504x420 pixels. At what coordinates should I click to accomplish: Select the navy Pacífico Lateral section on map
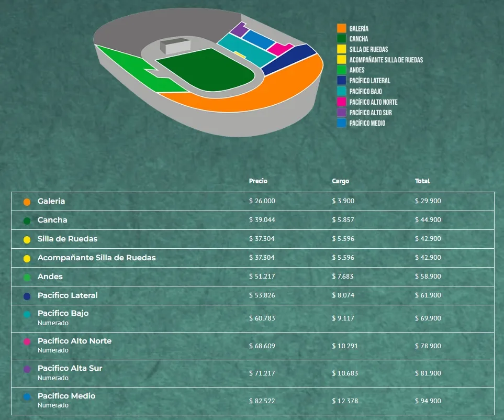pos(288,60)
